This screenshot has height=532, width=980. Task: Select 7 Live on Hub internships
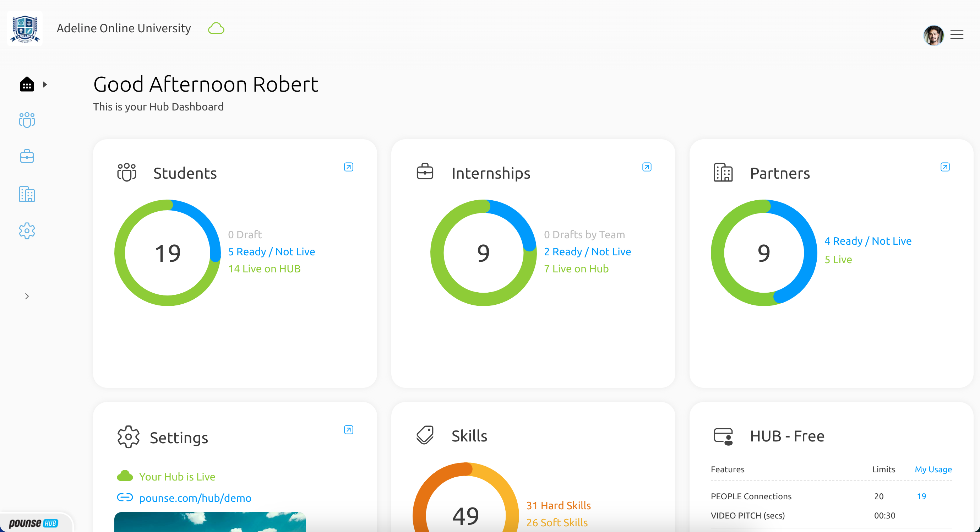[576, 269]
